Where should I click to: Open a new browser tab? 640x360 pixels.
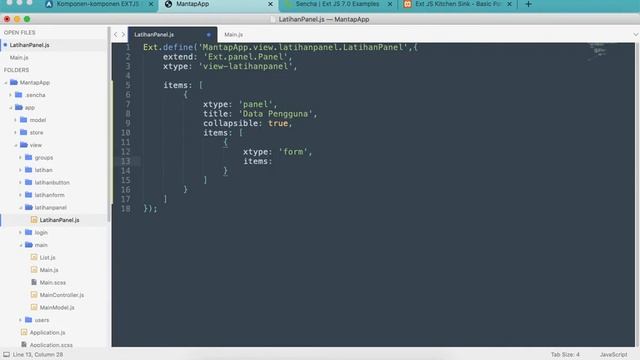pyautogui.click(x=528, y=4)
